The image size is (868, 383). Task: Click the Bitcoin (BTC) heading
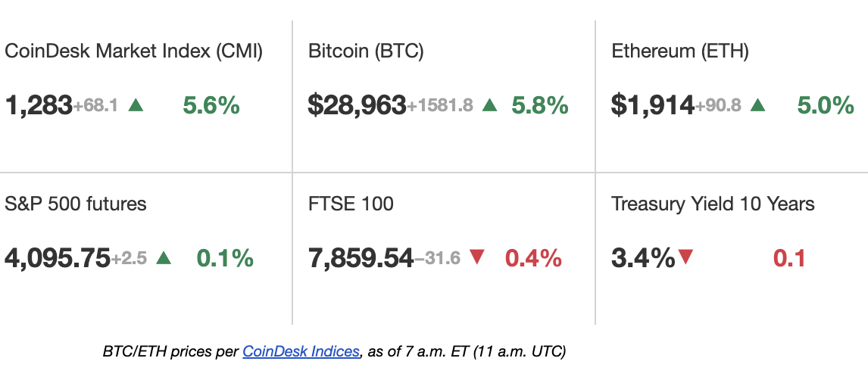pyautogui.click(x=366, y=51)
